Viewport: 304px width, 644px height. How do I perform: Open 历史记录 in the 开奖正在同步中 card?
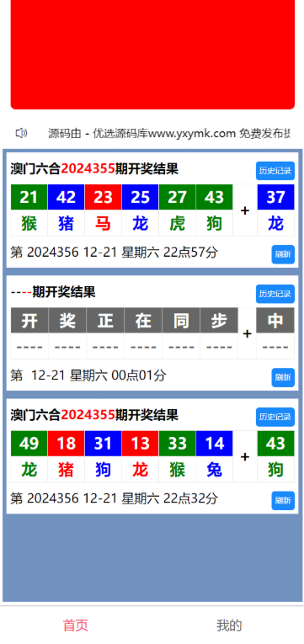275,294
